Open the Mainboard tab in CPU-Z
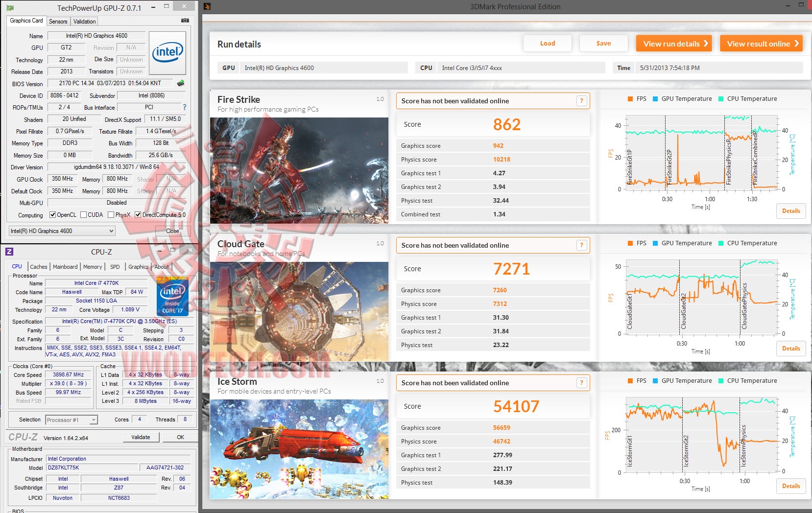This screenshot has height=513, width=812. [x=65, y=267]
